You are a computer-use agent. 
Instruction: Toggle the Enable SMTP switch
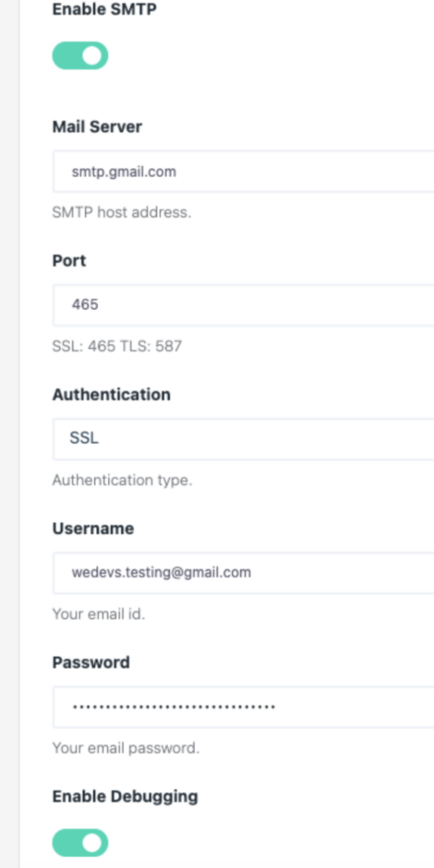point(80,55)
